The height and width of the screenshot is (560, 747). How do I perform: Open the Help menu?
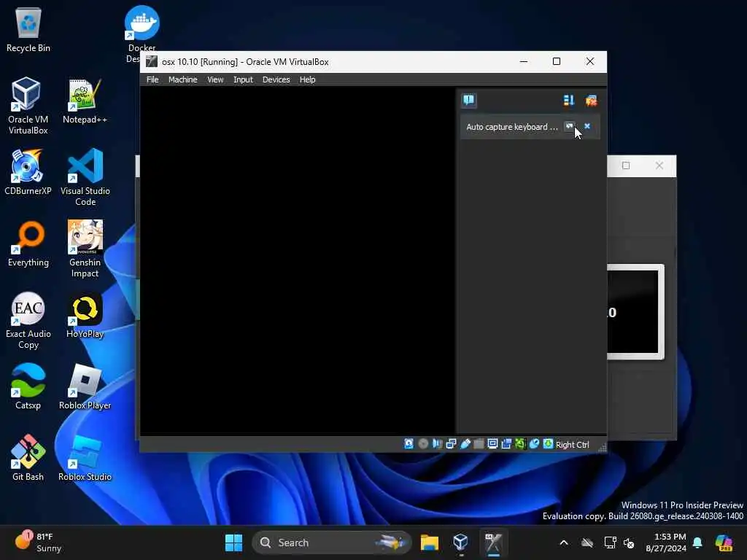[x=307, y=79]
